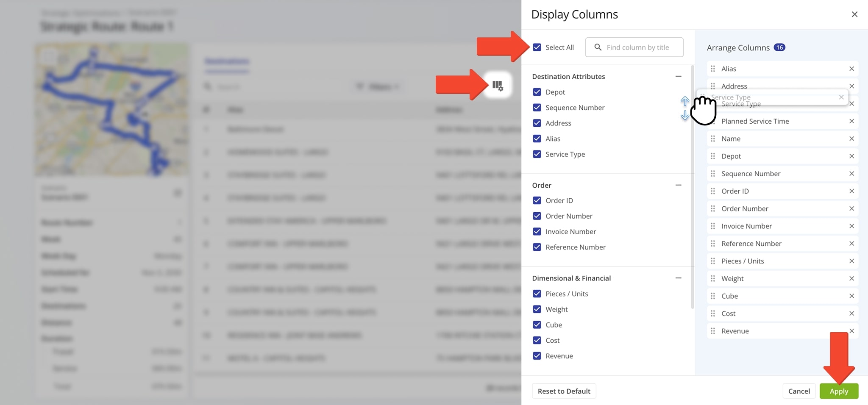Switch to the Destinations tab

(227, 61)
